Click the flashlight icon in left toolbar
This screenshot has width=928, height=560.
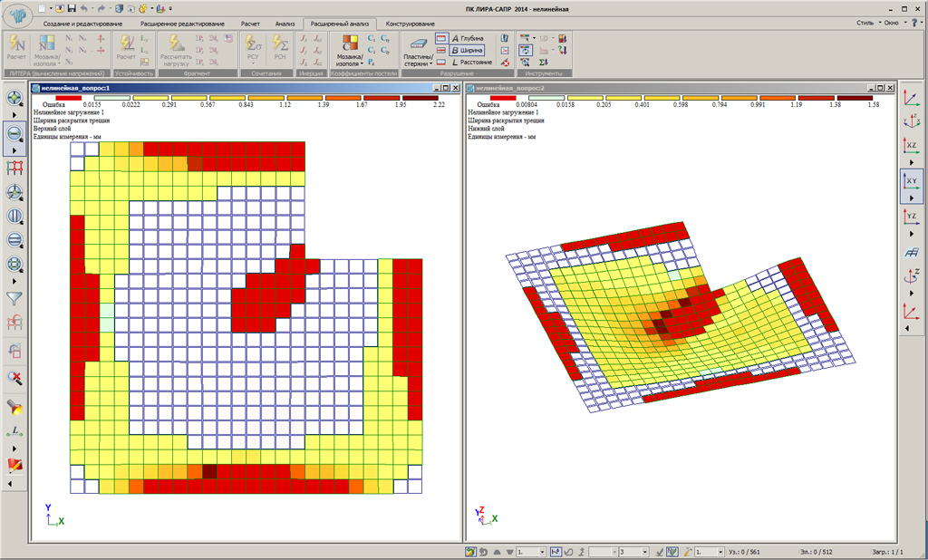[14, 408]
